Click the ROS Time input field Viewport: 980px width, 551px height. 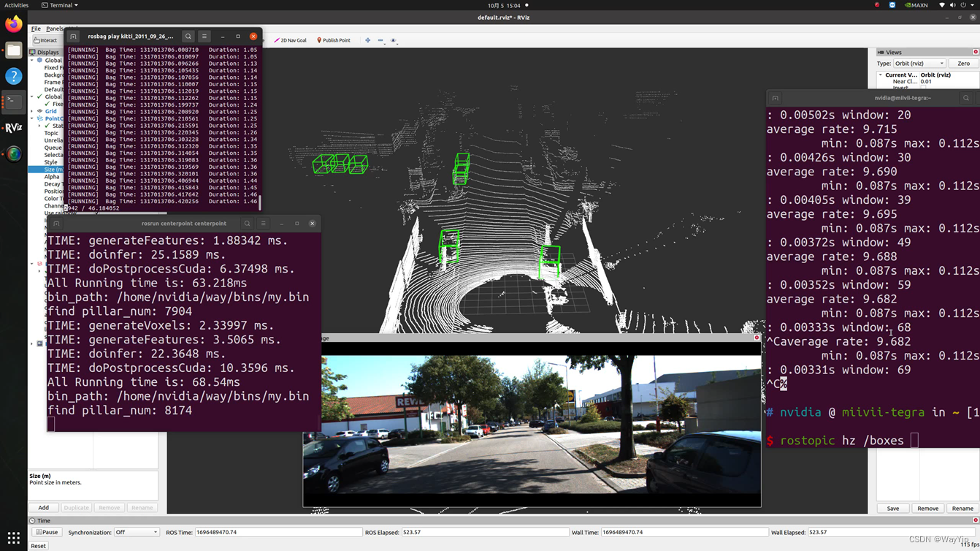[x=277, y=532]
